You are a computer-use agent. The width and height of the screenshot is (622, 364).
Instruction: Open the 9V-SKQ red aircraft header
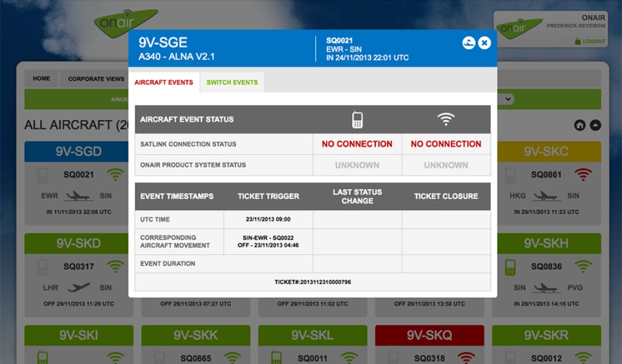[429, 335]
